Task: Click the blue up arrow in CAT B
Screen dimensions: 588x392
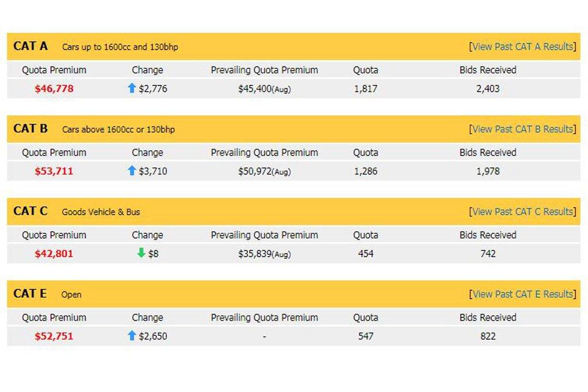Action: [132, 170]
